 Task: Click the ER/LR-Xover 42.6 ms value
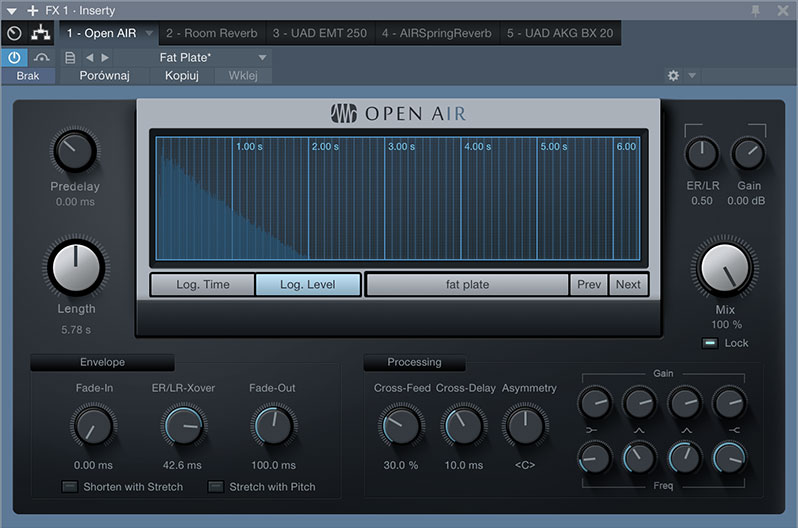coord(182,465)
